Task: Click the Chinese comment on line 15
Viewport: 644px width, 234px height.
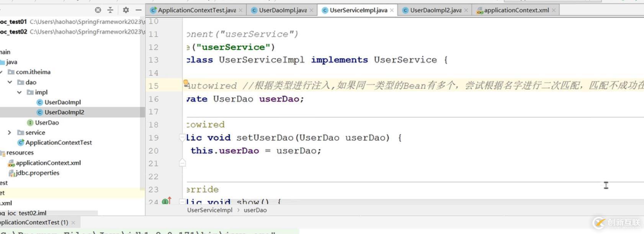Action: click(x=443, y=86)
